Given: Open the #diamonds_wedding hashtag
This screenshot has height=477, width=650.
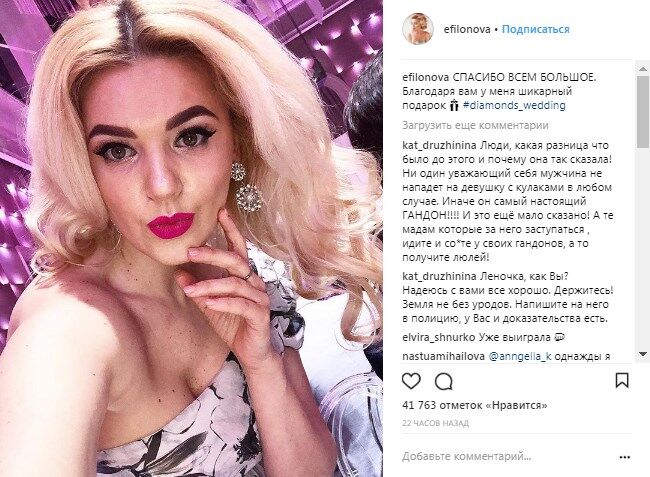Looking at the screenshot, I should click(514, 105).
